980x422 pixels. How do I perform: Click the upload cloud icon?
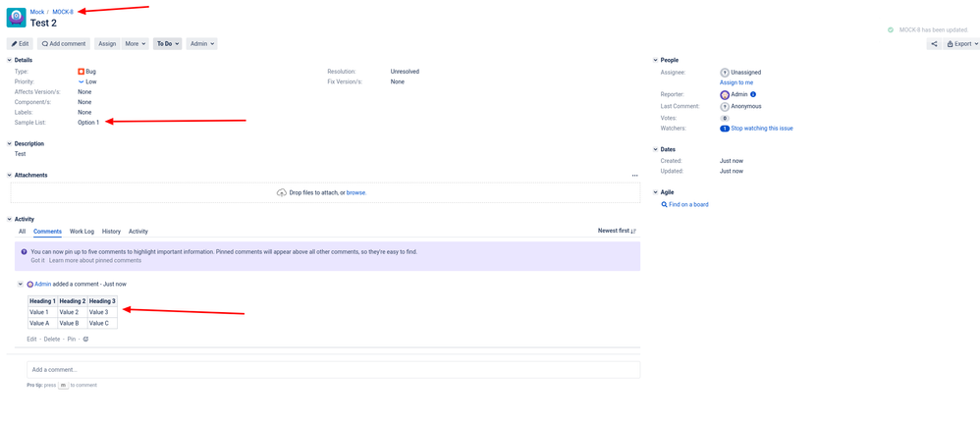tap(281, 193)
